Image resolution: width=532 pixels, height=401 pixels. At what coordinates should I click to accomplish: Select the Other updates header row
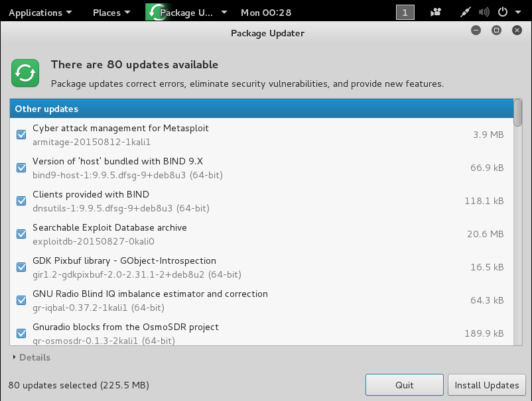[261, 109]
